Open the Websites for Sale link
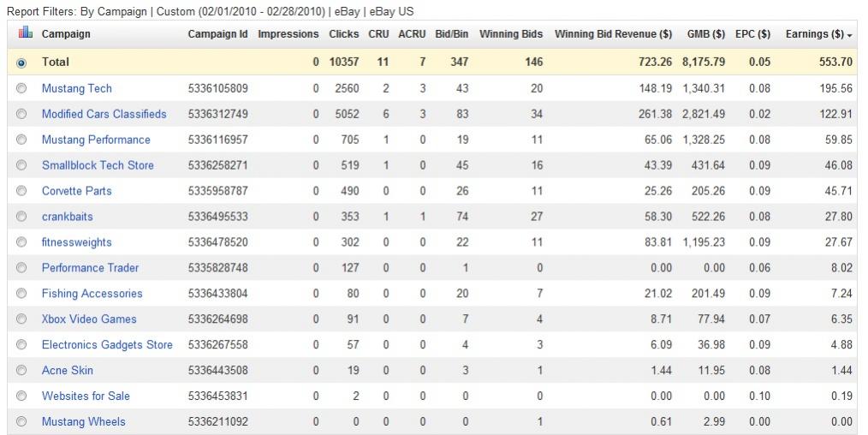 pos(86,396)
